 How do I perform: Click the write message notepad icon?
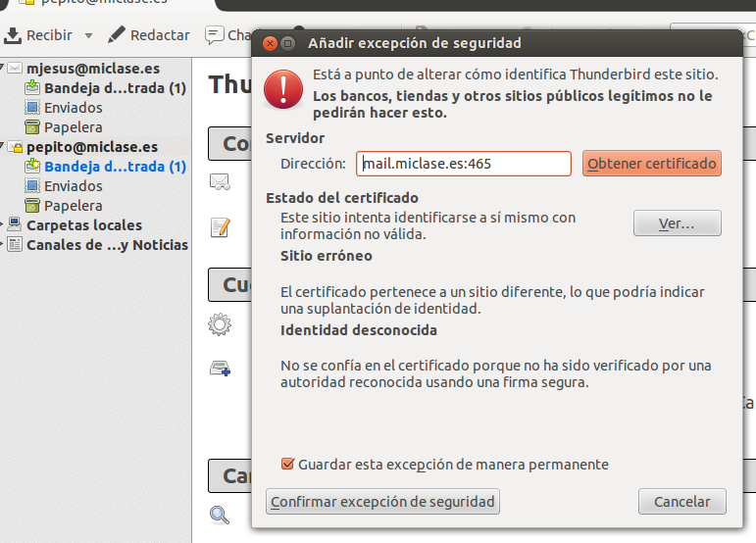pos(220,227)
